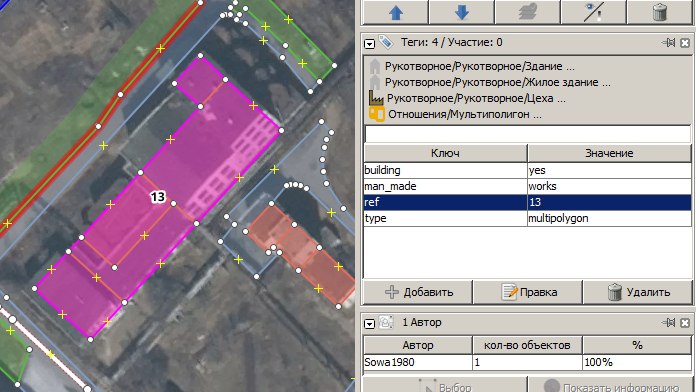Collapse the author panel

coord(369,324)
